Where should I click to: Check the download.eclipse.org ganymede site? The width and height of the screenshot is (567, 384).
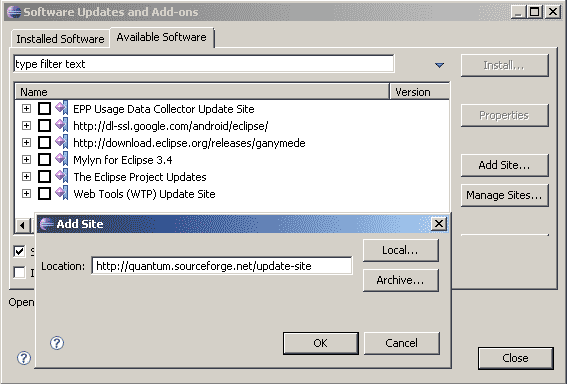(44, 142)
